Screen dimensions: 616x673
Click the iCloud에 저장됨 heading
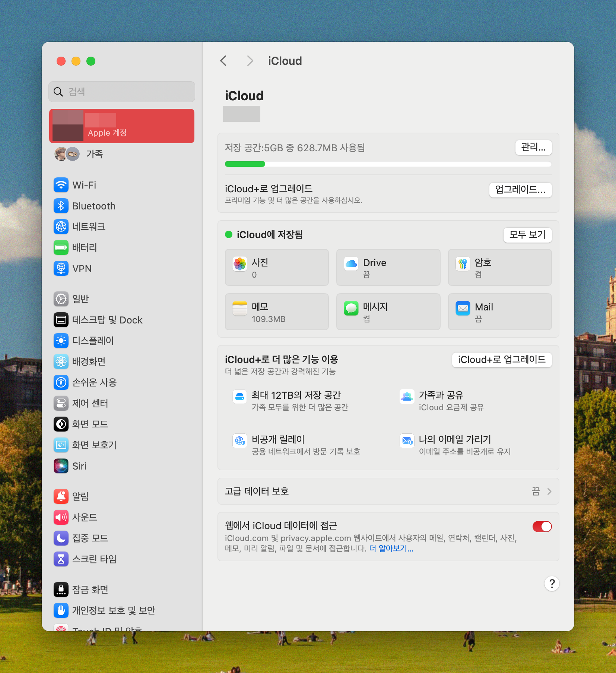click(x=270, y=235)
